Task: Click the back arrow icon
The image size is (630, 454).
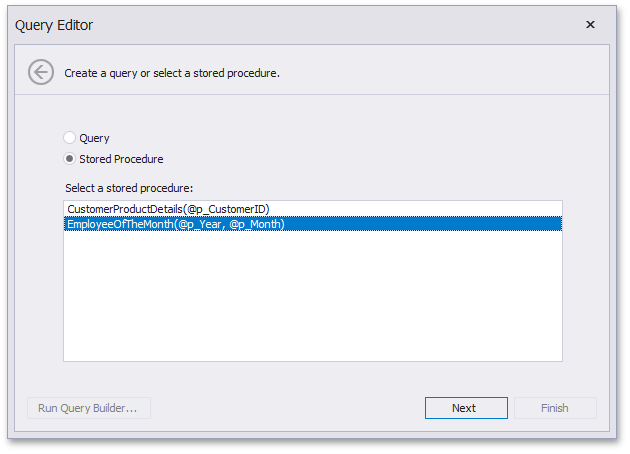Action: [x=41, y=72]
